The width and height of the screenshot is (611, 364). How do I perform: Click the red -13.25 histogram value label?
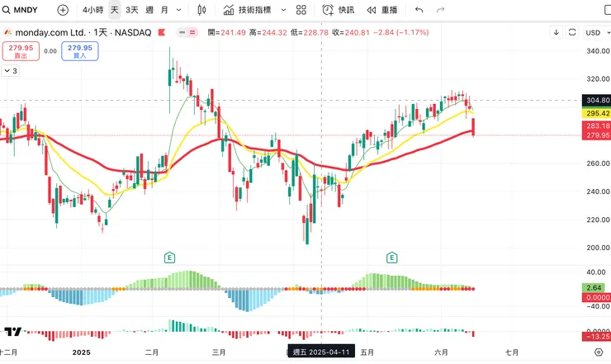pyautogui.click(x=597, y=336)
